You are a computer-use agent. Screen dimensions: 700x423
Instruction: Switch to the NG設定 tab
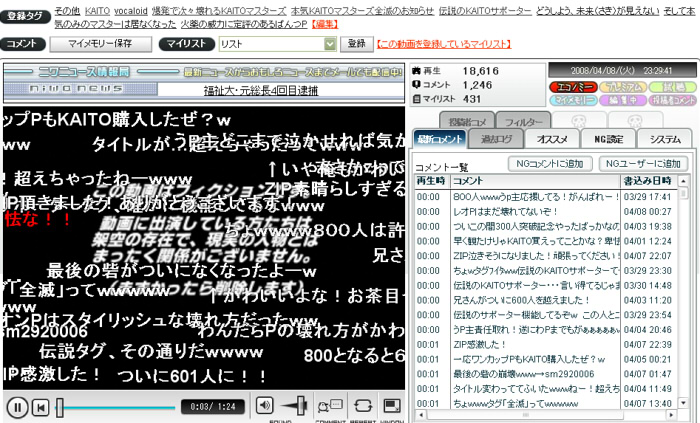(x=608, y=139)
